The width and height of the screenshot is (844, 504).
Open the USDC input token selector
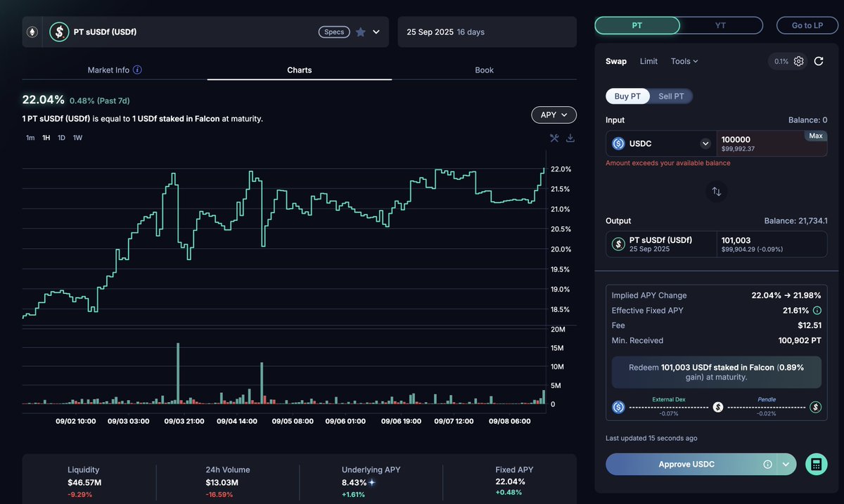(661, 143)
